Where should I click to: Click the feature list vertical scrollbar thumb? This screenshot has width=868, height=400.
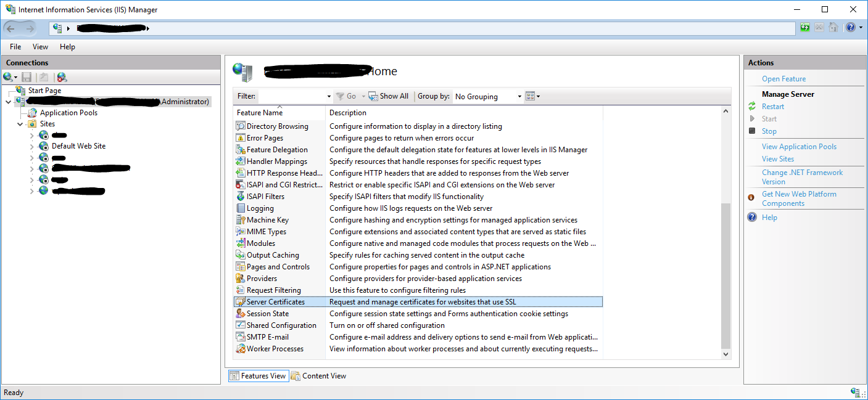(725, 275)
